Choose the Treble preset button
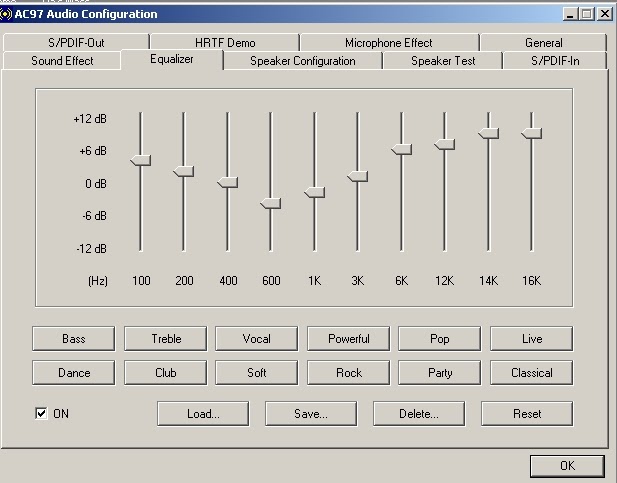The width and height of the screenshot is (617, 483). pyautogui.click(x=166, y=339)
